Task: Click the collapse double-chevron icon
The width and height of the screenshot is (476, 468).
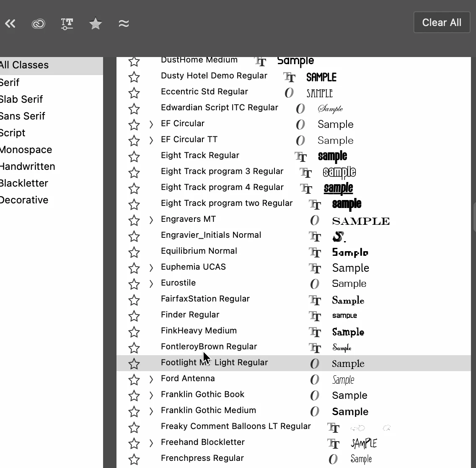Action: (10, 23)
